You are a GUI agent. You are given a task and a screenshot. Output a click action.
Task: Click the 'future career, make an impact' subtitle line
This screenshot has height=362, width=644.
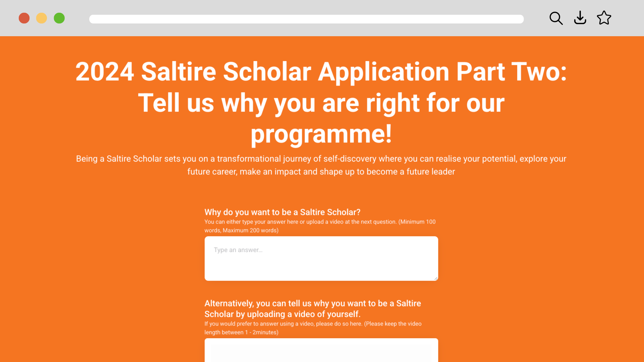click(x=321, y=172)
